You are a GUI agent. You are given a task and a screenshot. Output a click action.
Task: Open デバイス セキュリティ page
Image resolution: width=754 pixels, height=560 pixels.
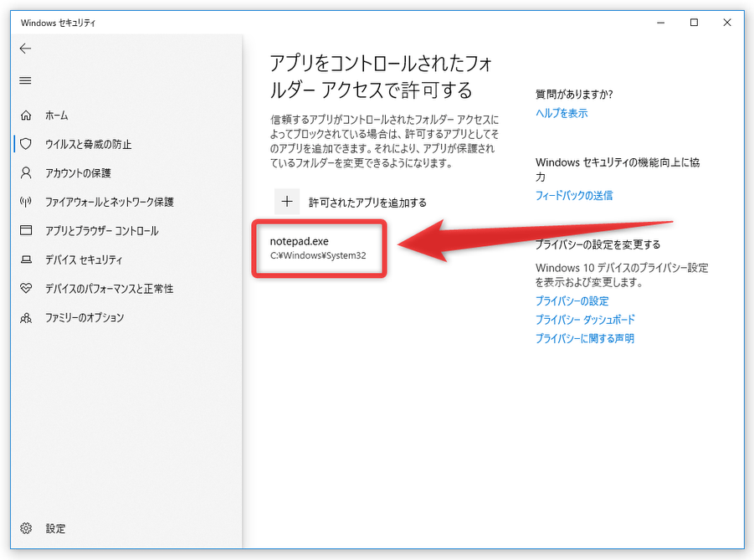(84, 259)
